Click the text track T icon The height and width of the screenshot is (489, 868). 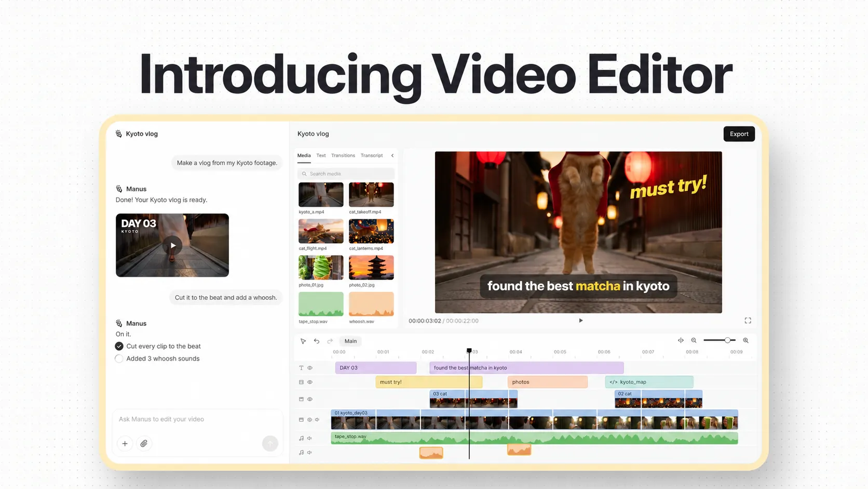pyautogui.click(x=301, y=368)
